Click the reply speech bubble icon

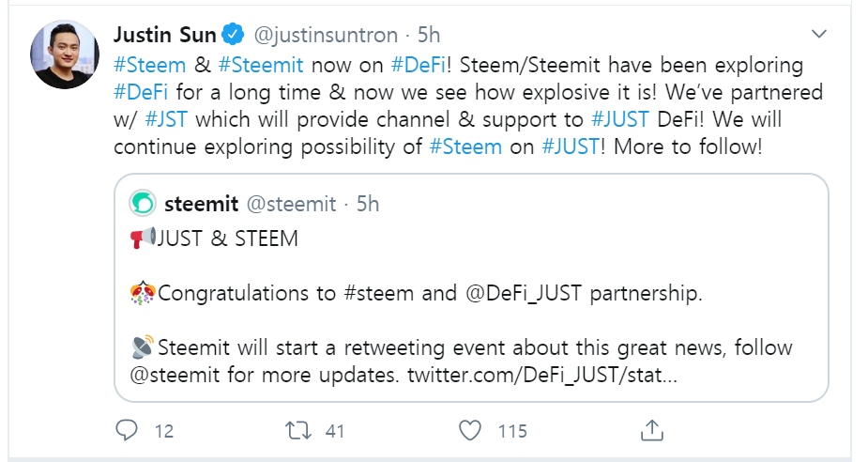click(127, 431)
